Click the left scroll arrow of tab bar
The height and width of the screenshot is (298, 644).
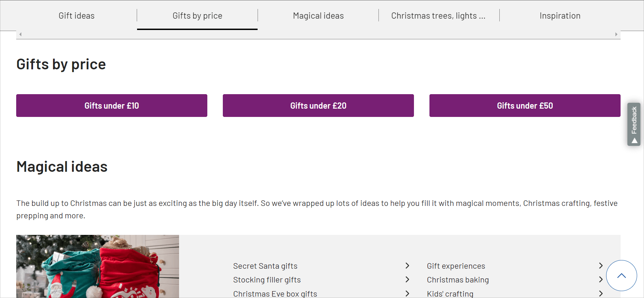pos(21,34)
